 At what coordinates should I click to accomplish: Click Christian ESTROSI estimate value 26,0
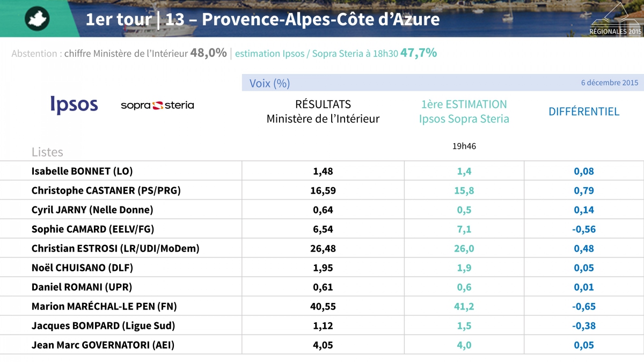[x=464, y=249]
